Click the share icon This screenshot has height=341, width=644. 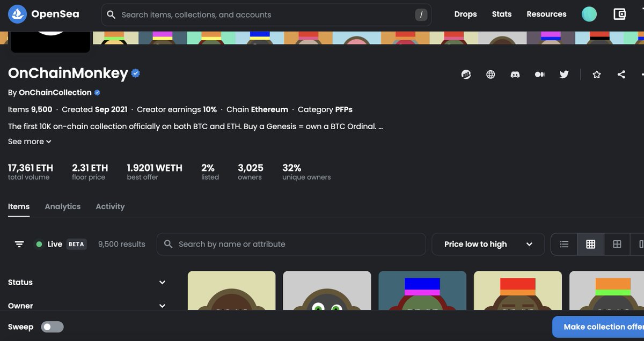click(621, 75)
